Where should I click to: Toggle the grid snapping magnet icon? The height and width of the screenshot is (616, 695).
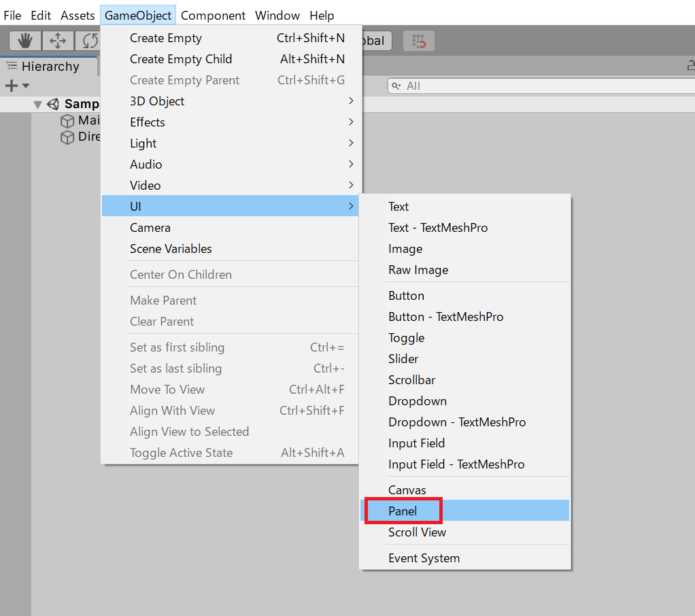pyautogui.click(x=419, y=41)
